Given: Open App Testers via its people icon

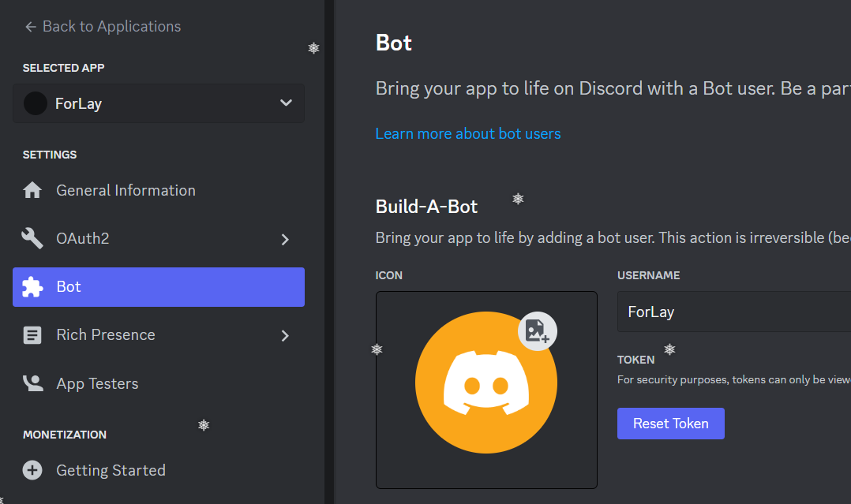Looking at the screenshot, I should pyautogui.click(x=32, y=383).
